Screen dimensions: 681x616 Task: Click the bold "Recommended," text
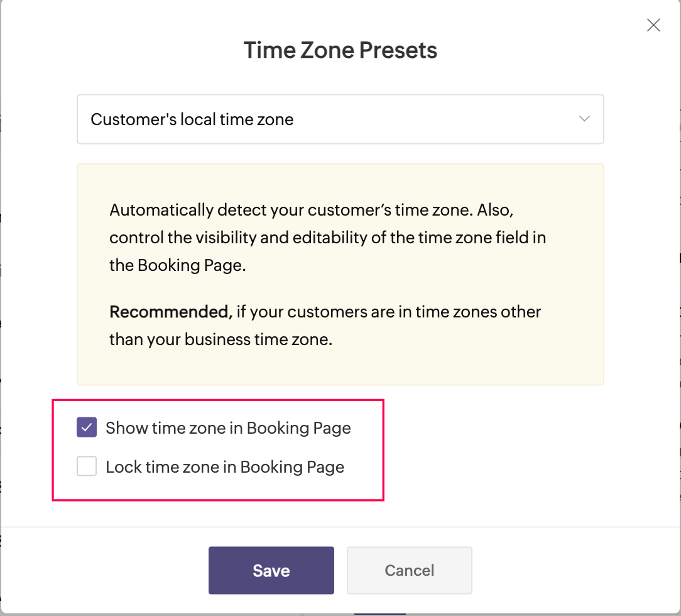(x=171, y=312)
